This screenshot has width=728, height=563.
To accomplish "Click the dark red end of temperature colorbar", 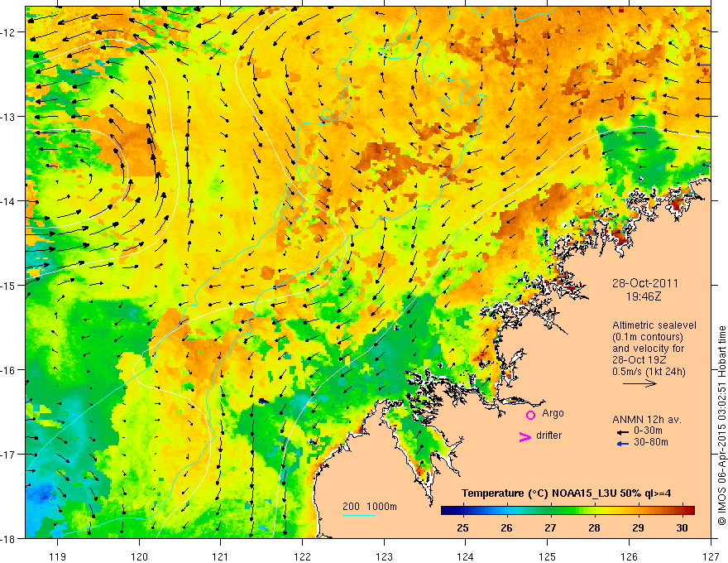I will 689,511.
